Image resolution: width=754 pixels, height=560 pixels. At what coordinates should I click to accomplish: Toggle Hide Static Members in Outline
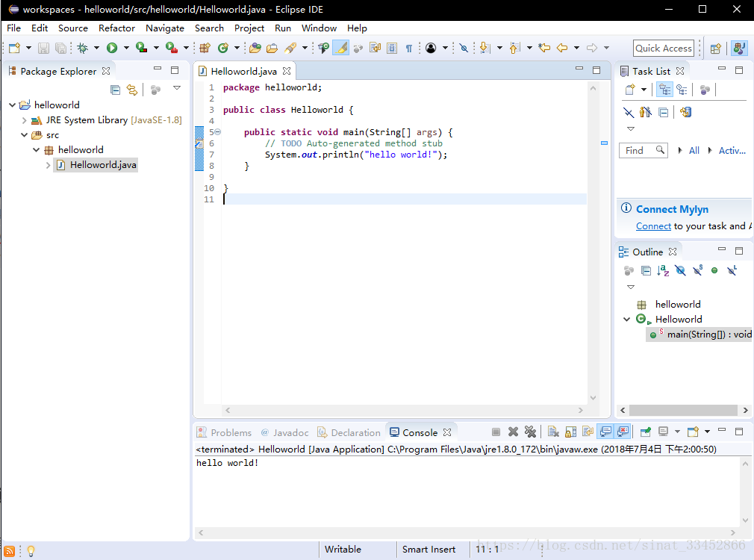[x=698, y=271]
